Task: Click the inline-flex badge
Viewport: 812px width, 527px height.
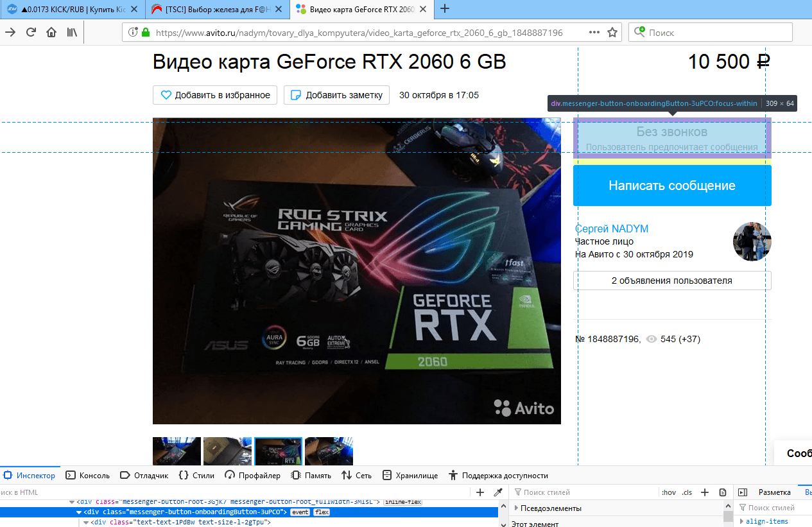Action: click(403, 502)
